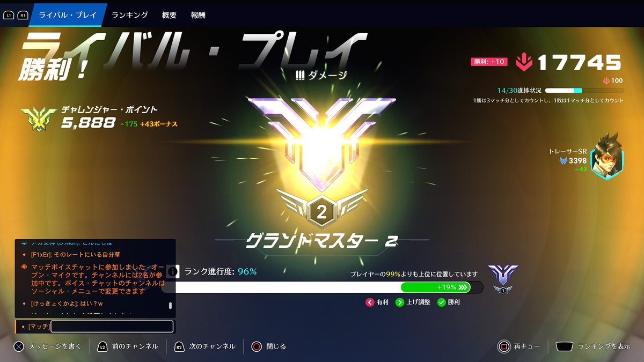Viewport: 644px width, 362px height.
Task: Select the ライバル・プレイ tab
Action: [67, 15]
